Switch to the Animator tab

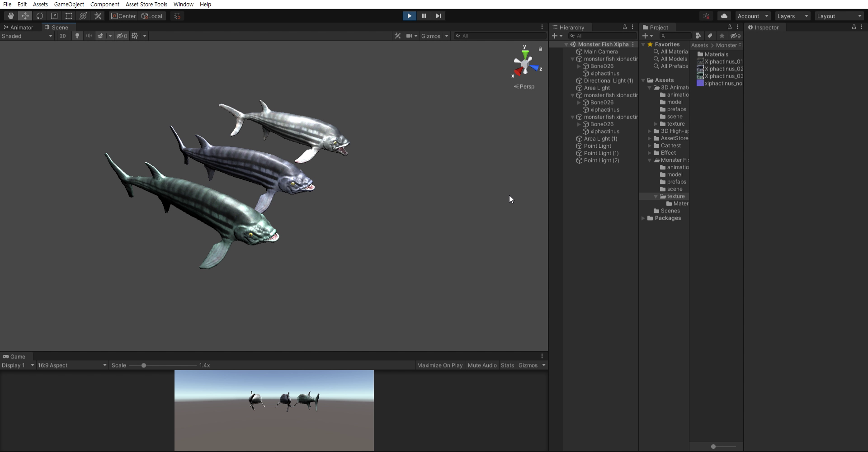point(19,27)
